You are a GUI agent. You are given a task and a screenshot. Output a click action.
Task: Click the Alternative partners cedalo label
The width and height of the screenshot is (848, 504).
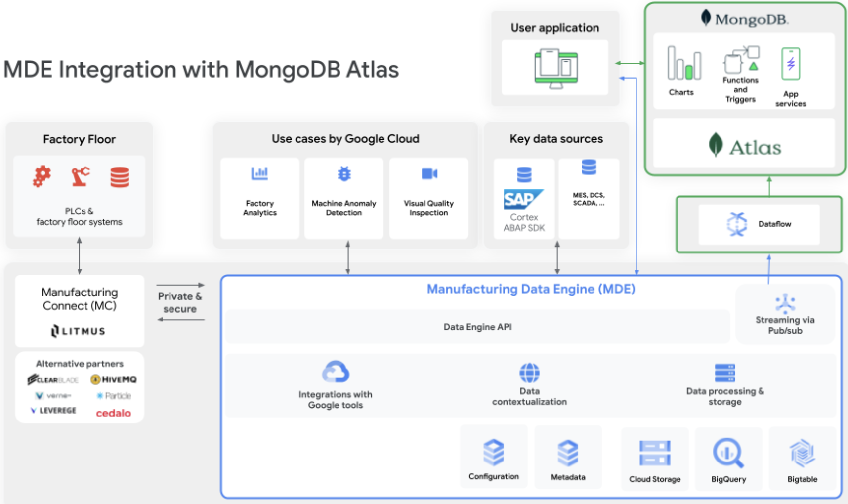114,413
